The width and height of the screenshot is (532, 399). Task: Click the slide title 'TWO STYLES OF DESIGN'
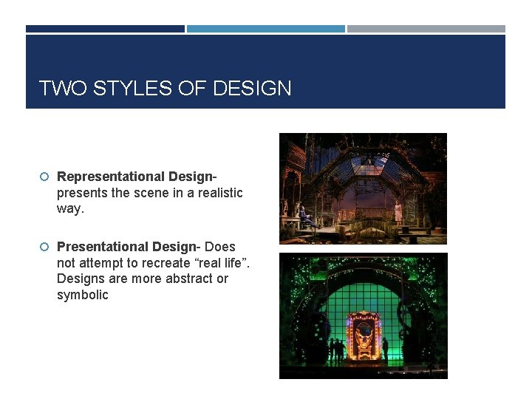click(x=165, y=88)
